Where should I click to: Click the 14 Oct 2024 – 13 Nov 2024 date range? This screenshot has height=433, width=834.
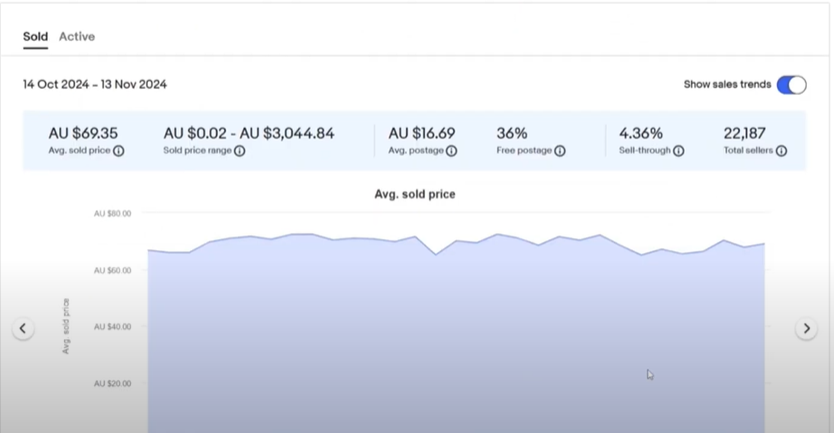point(95,85)
